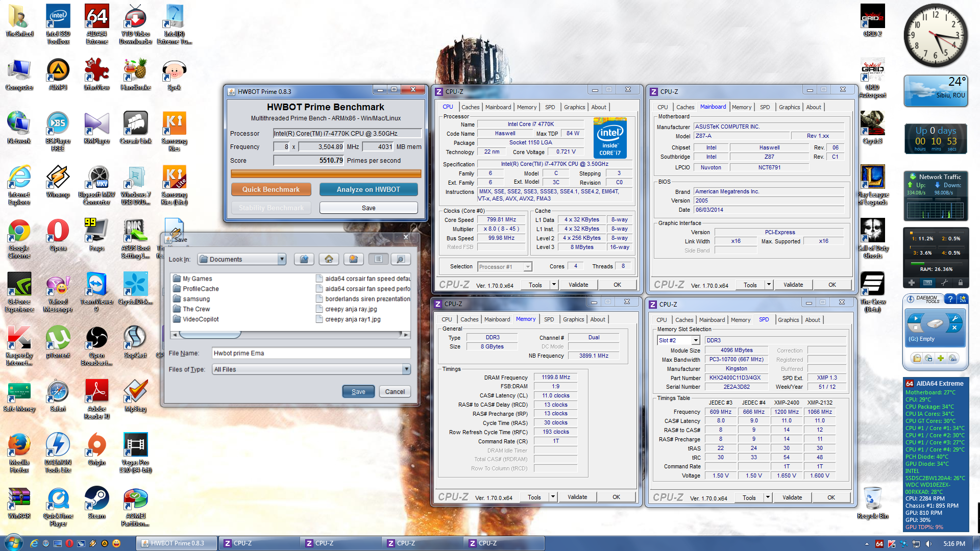Show hidden tray icons arrow
Viewport: 980px width, 551px height.
click(867, 544)
